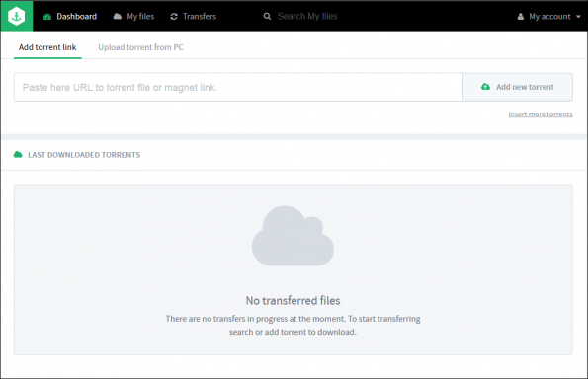The height and width of the screenshot is (379, 588).
Task: Open the Dashboard menu item
Action: [x=70, y=17]
